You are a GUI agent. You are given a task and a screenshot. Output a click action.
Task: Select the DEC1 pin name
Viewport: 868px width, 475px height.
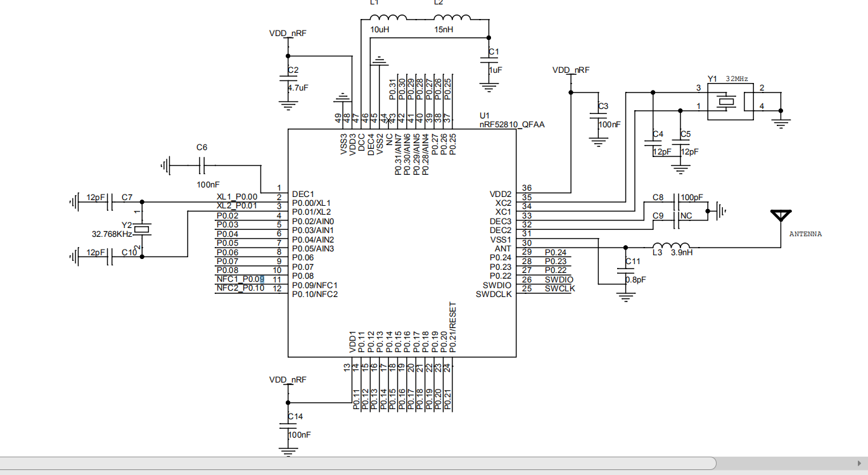[303, 194]
